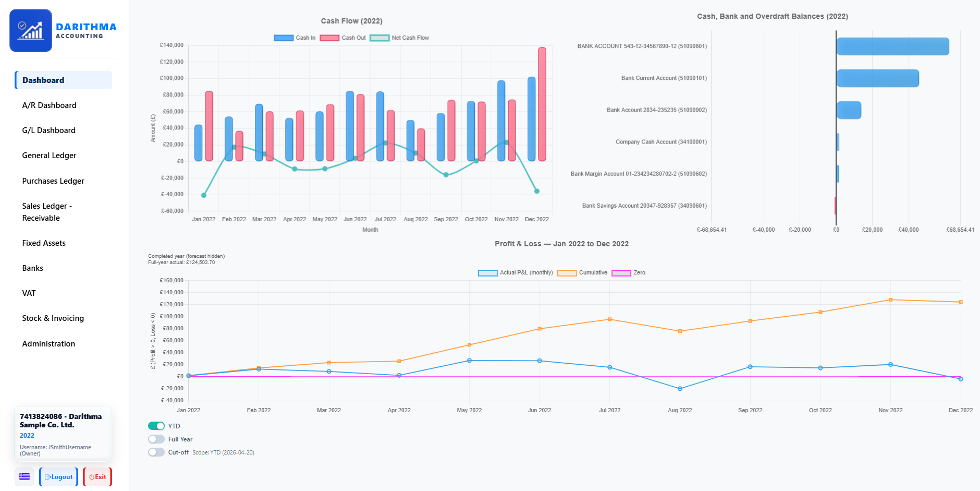Click the £68,654.41 axis value
The image size is (980, 491).
960,230
